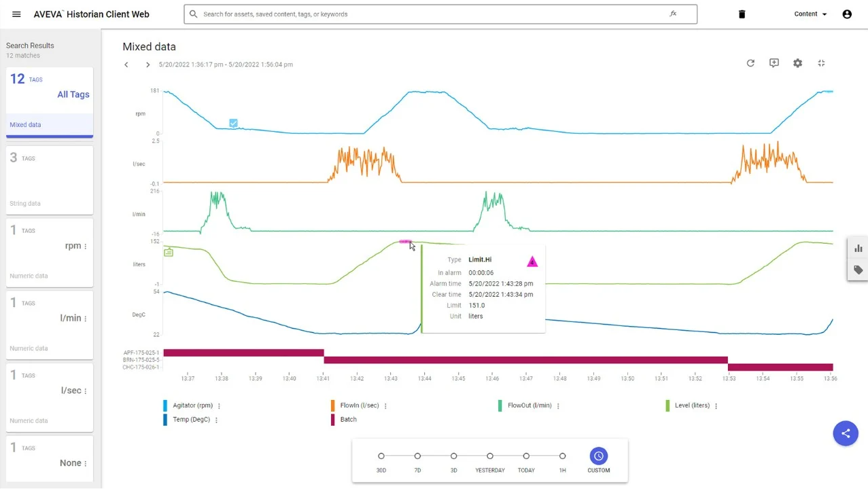Image resolution: width=868 pixels, height=489 pixels.
Task: Select the YESTERDAY time range
Action: point(490,456)
